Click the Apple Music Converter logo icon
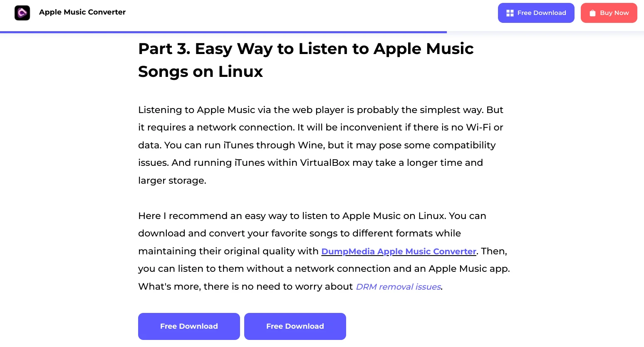 tap(22, 13)
